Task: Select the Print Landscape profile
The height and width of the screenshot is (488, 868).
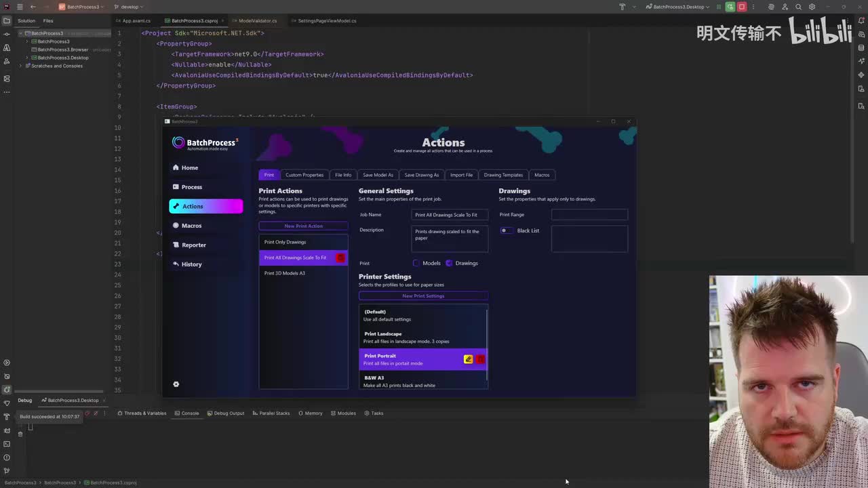Action: tap(422, 338)
